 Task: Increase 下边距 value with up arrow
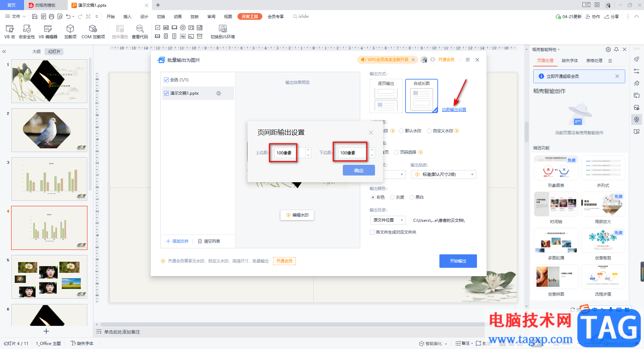click(x=372, y=150)
